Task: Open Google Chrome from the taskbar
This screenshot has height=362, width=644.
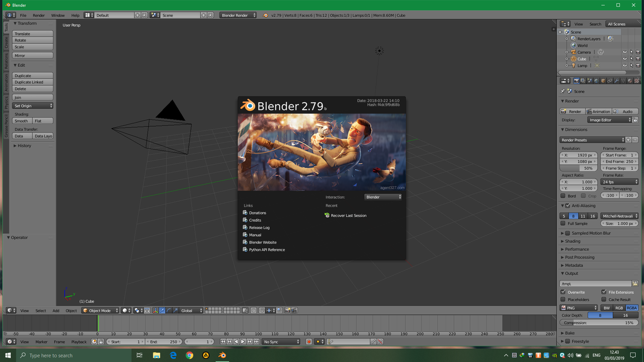Action: pyautogui.click(x=189, y=355)
